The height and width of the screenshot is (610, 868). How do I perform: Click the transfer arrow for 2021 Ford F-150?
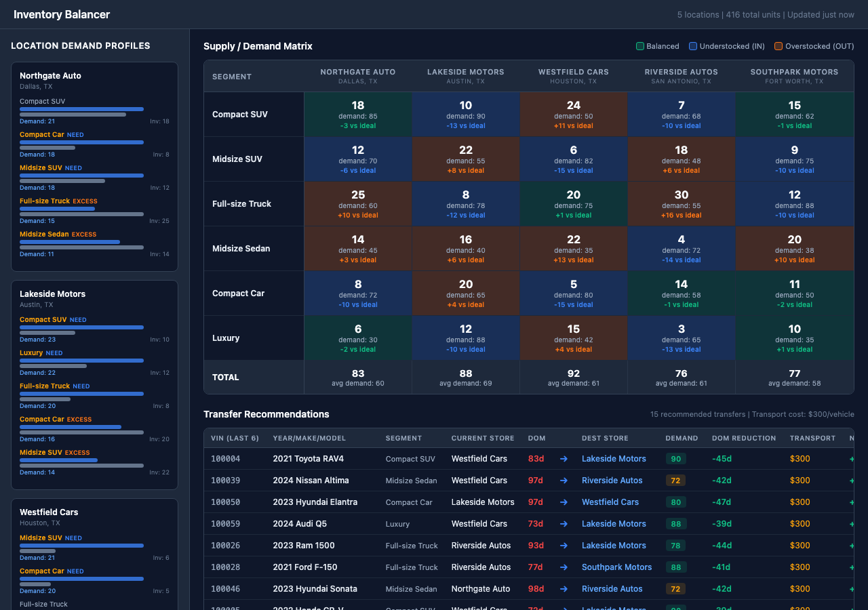point(564,567)
